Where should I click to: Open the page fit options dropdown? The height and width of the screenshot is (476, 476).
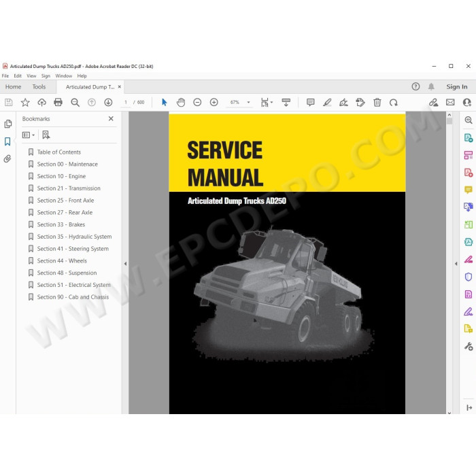(x=267, y=103)
